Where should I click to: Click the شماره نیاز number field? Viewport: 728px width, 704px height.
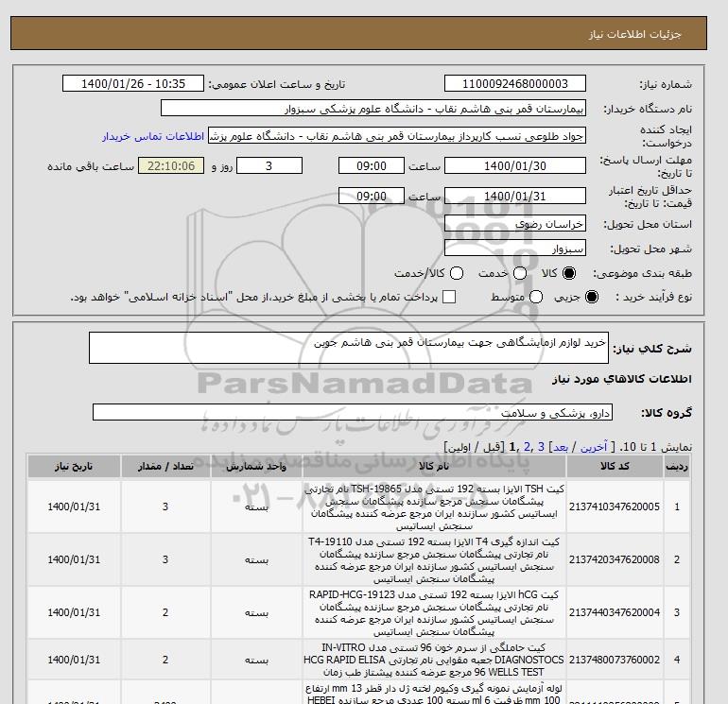[x=515, y=83]
